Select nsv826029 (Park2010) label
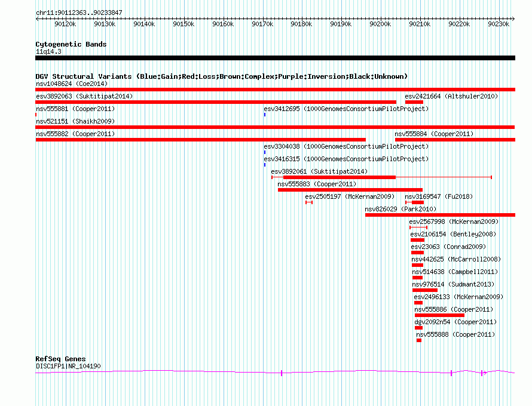This screenshot has width=532, height=406. coord(400,209)
